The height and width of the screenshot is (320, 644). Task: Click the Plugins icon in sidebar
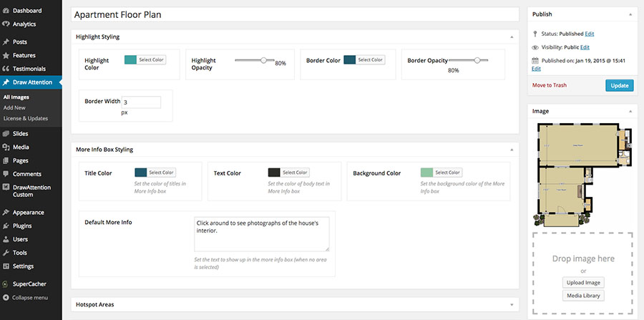pos(6,226)
